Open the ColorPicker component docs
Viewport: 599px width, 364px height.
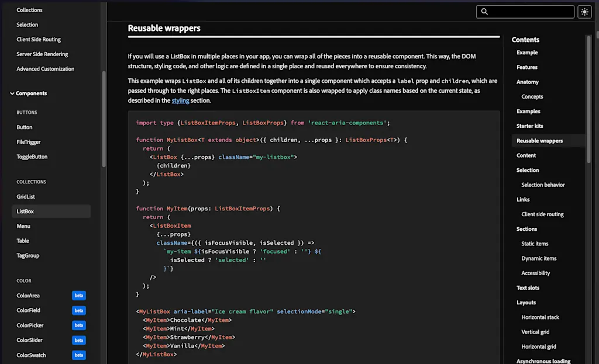pyautogui.click(x=30, y=325)
